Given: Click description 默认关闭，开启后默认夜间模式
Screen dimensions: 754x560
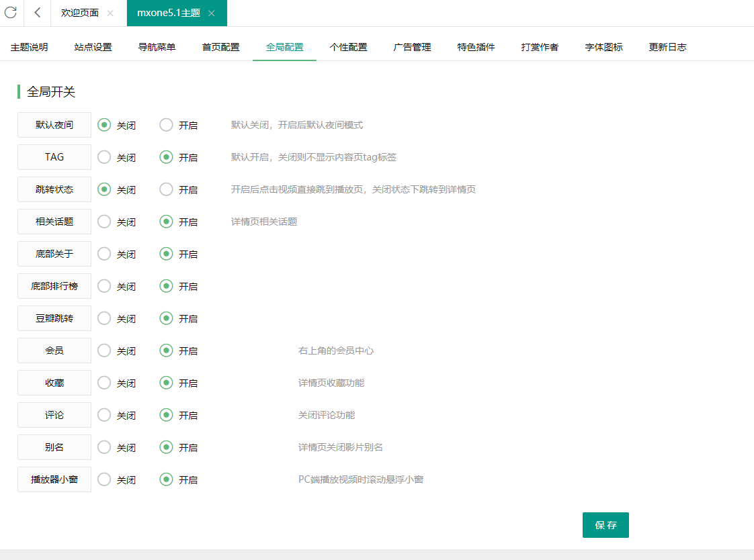Looking at the screenshot, I should point(297,125).
